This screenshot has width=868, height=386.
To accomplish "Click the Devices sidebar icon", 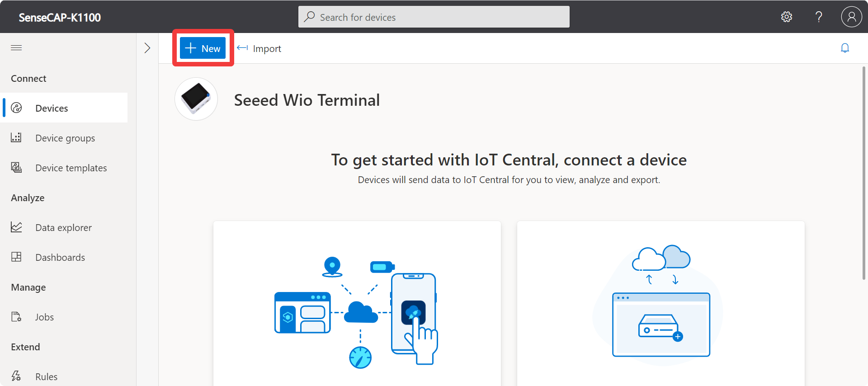I will pyautogui.click(x=16, y=108).
